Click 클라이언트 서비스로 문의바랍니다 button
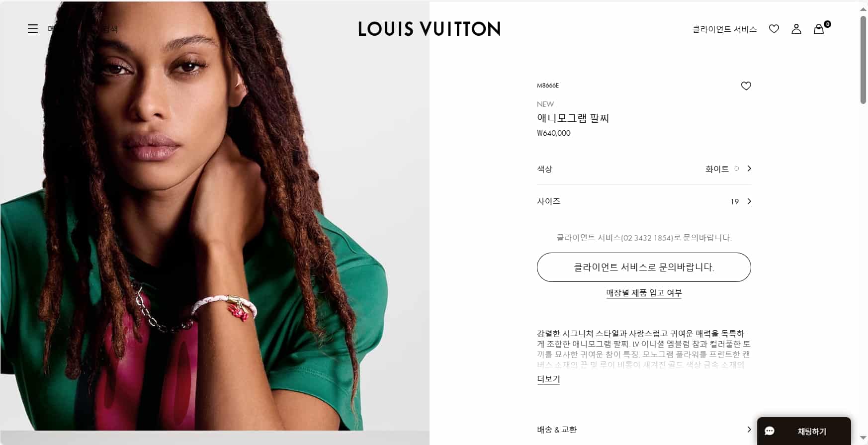The width and height of the screenshot is (868, 445). coord(644,267)
